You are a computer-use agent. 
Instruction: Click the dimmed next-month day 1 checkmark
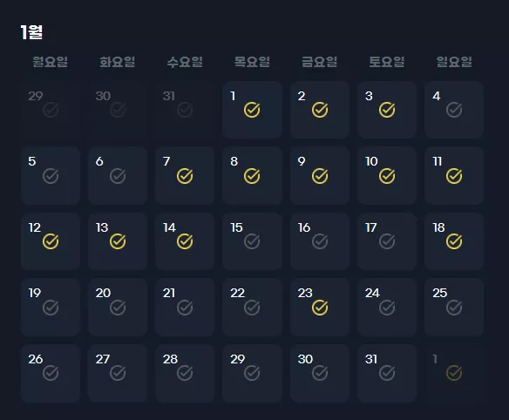[x=454, y=373]
